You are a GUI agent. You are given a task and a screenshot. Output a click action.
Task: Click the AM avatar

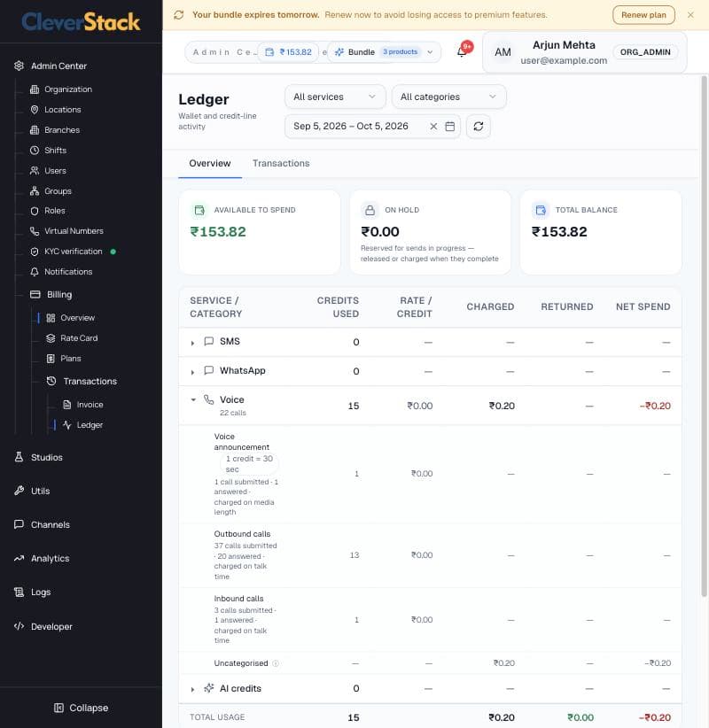coord(503,52)
